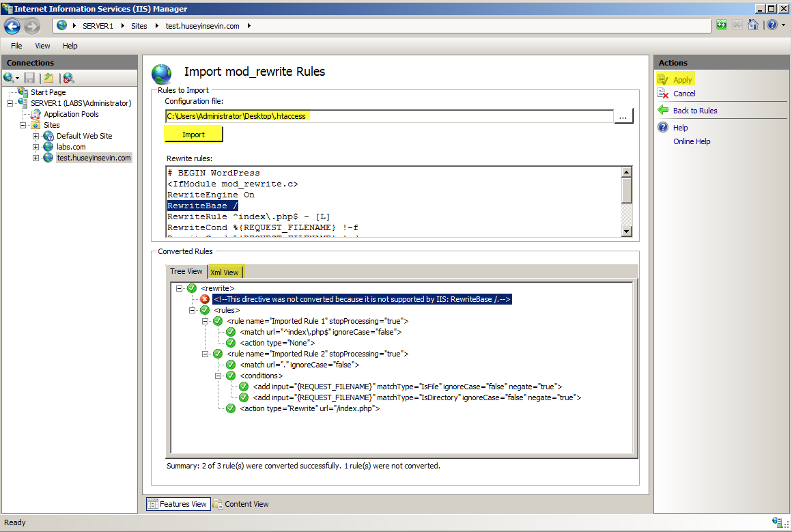
Task: Click the Create New Connection globe icon
Action: point(9,78)
